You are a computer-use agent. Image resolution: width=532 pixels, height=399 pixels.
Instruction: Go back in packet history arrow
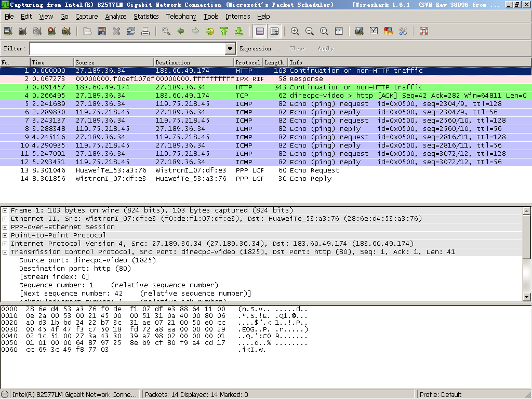[181, 32]
